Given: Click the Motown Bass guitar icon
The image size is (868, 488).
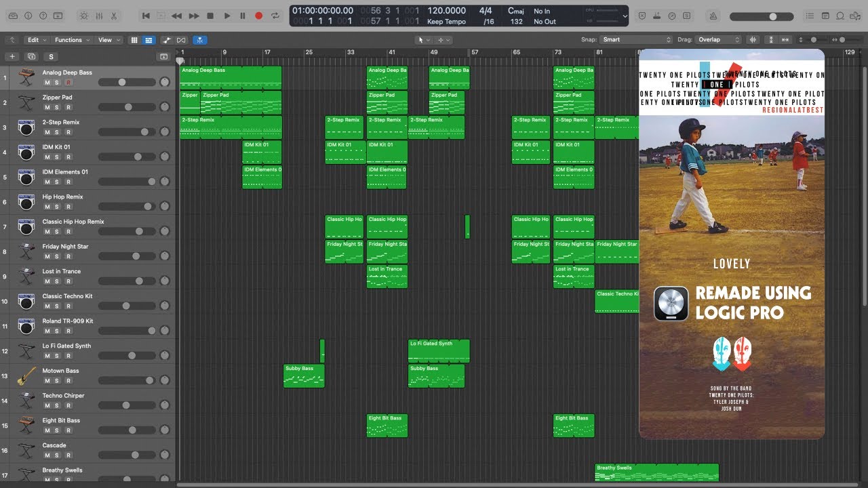Looking at the screenshot, I should coord(26,376).
